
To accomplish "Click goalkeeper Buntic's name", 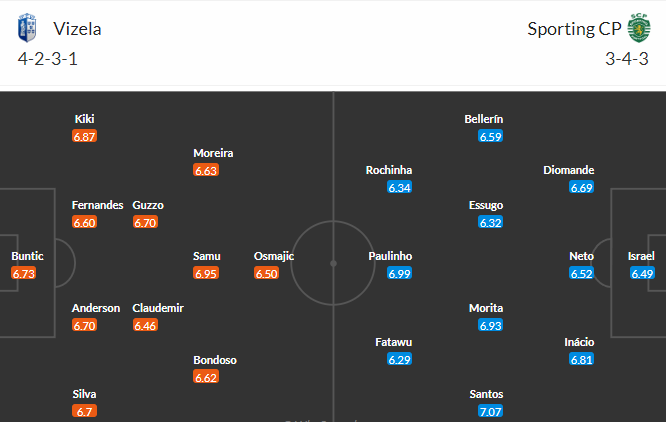I will (x=28, y=256).
